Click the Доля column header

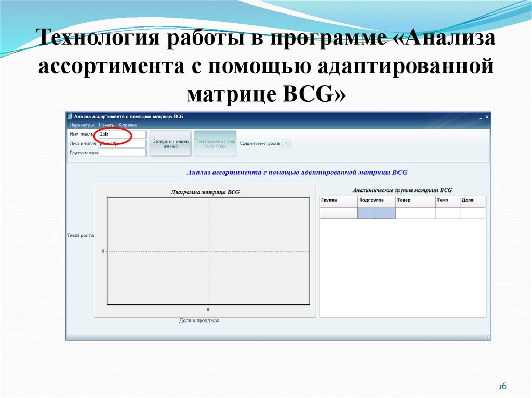(x=473, y=202)
